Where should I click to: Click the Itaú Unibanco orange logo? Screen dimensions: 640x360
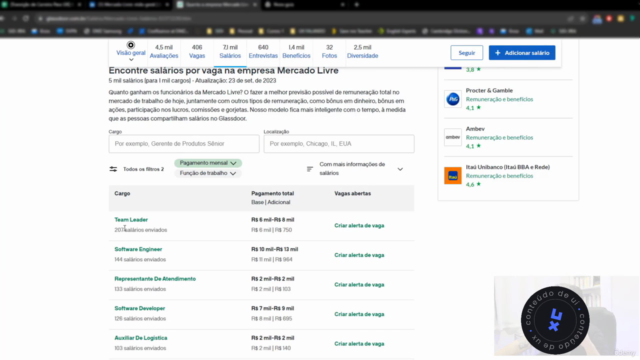tap(453, 176)
